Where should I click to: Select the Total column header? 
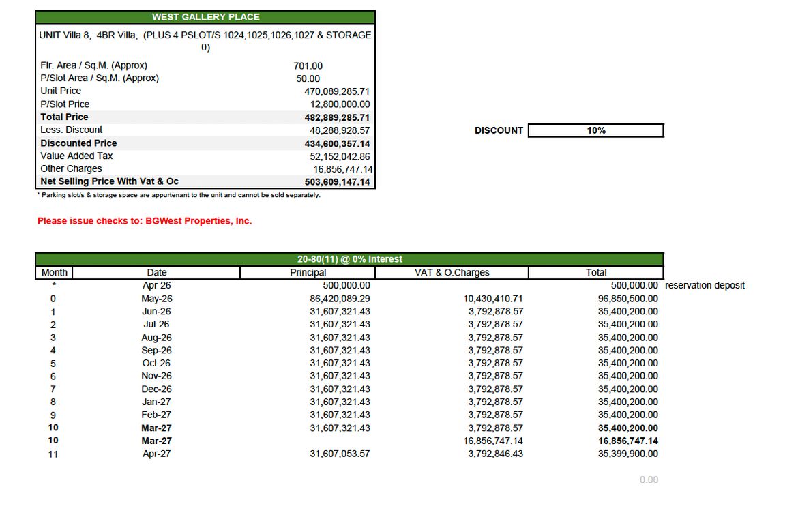[596, 272]
